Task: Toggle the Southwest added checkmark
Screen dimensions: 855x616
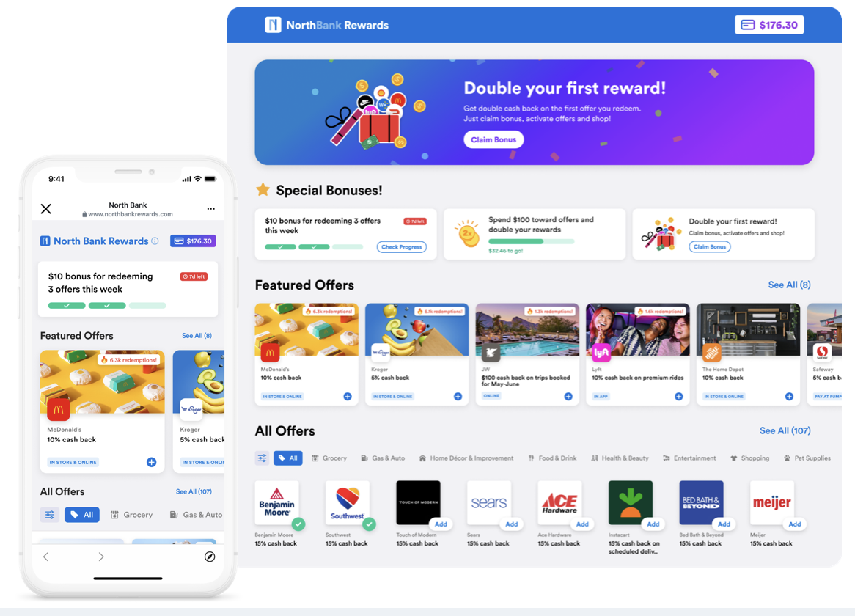Action: click(x=369, y=524)
